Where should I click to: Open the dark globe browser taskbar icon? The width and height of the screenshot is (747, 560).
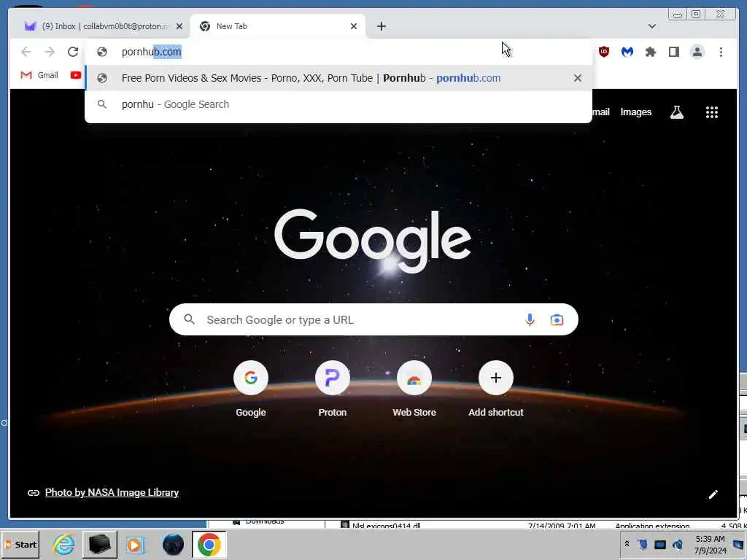(173, 544)
